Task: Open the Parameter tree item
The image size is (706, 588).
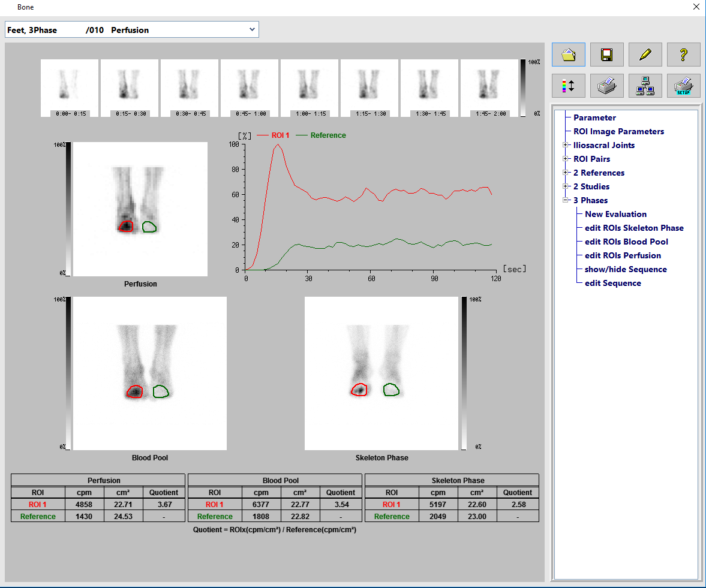Action: pos(594,117)
